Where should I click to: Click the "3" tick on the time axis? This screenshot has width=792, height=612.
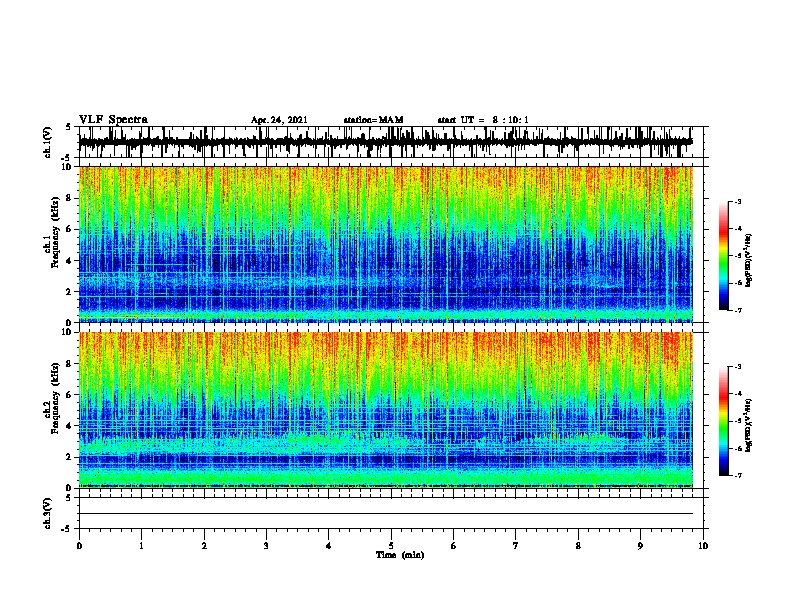pos(266,546)
